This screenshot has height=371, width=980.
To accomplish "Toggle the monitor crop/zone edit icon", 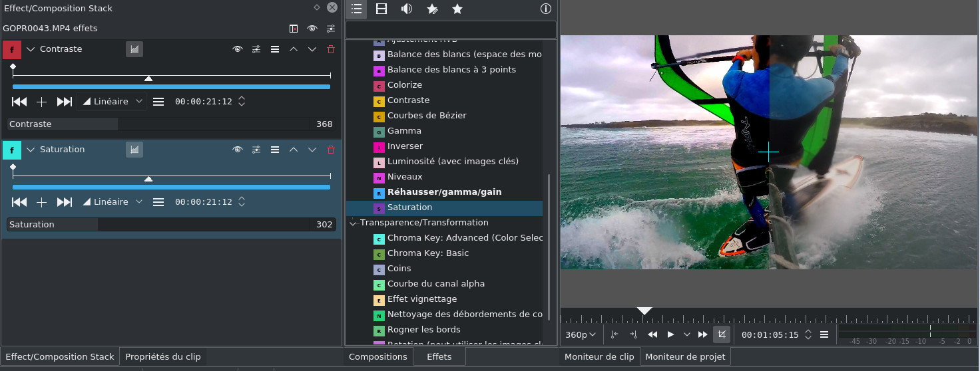I will pos(721,334).
